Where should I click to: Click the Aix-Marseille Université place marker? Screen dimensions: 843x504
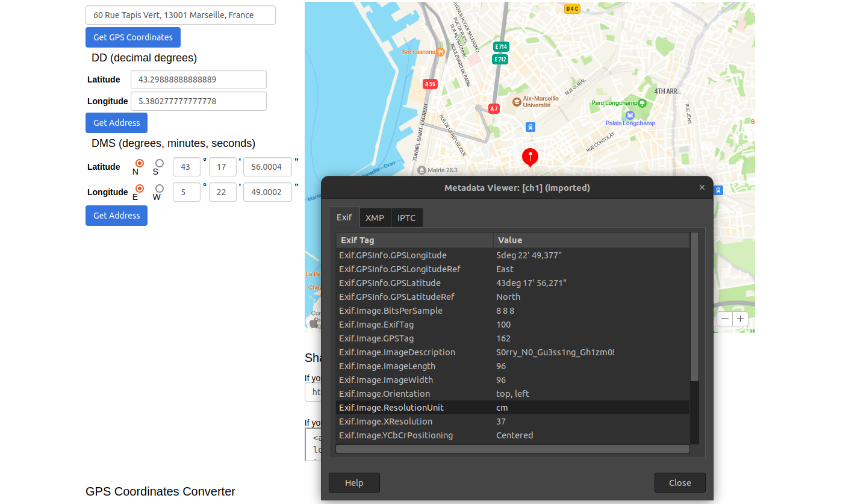click(517, 102)
